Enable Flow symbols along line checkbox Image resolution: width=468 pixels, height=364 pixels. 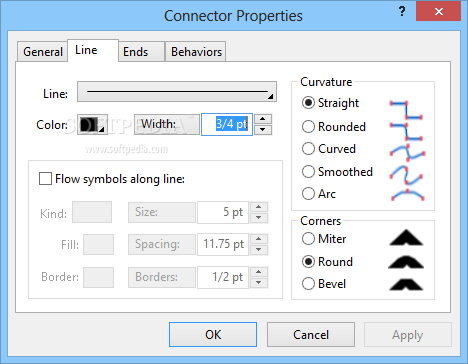coord(45,179)
